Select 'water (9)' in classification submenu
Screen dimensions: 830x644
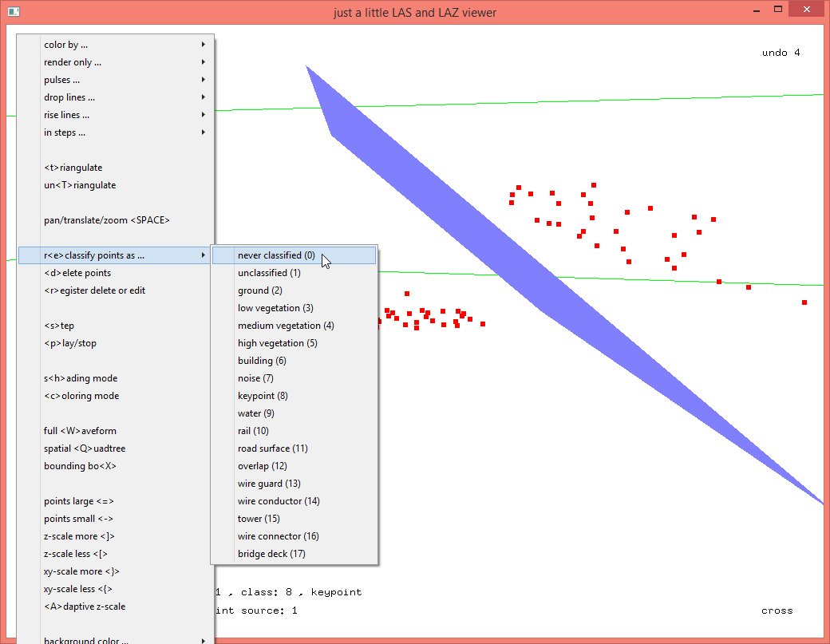(255, 413)
